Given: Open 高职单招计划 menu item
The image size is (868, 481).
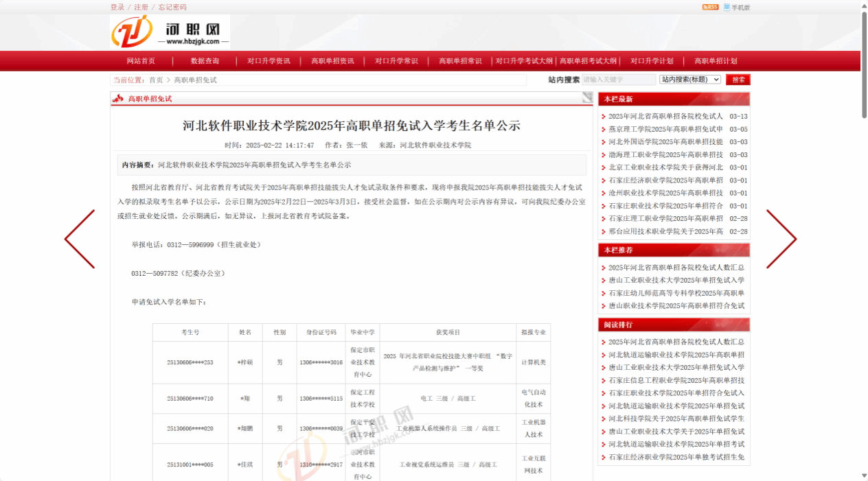Looking at the screenshot, I should click(716, 61).
